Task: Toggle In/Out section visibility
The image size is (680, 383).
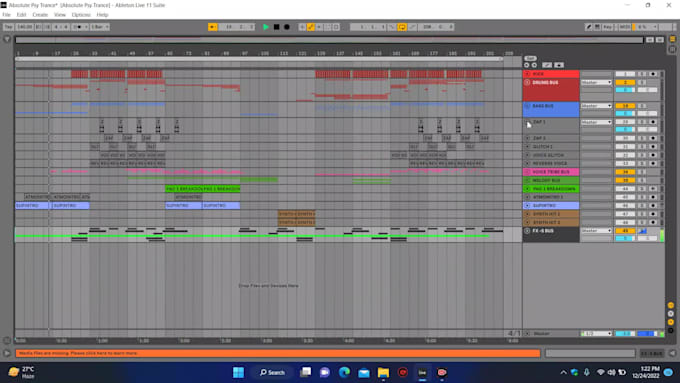Action: click(x=671, y=305)
